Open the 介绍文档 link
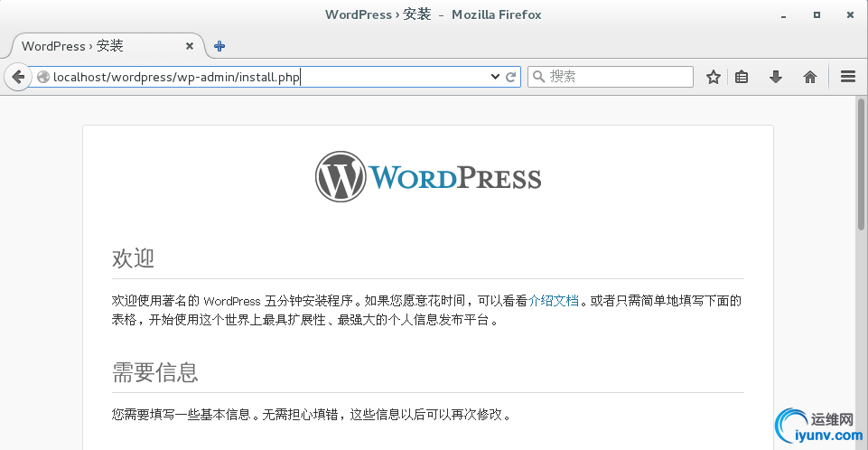 click(553, 301)
